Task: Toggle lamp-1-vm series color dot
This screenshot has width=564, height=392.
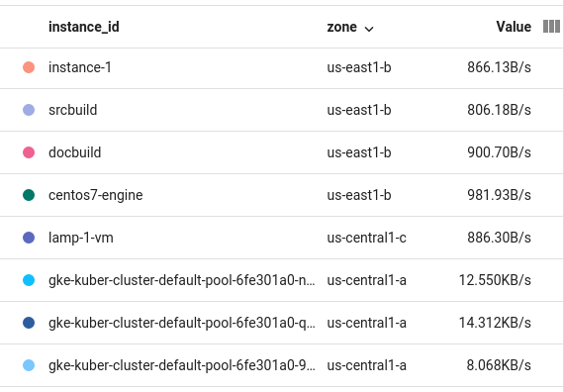Action: (x=29, y=238)
